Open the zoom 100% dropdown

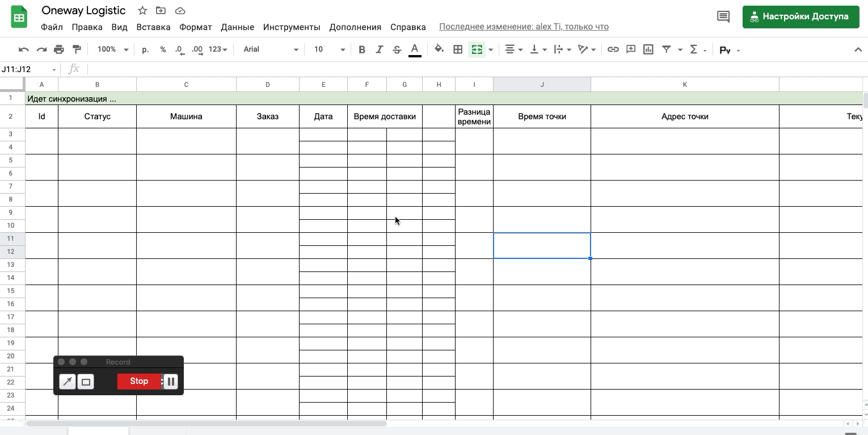pyautogui.click(x=112, y=49)
